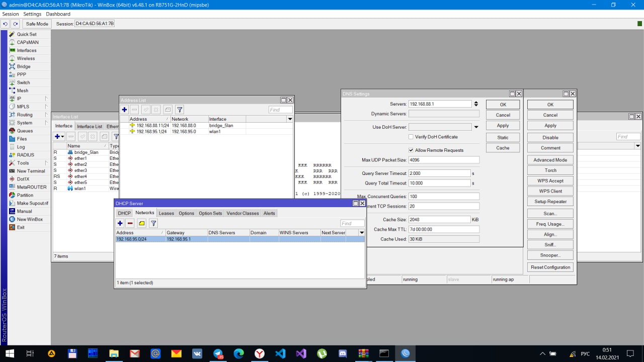Open Visual Studio Code from the taskbar

(280, 353)
